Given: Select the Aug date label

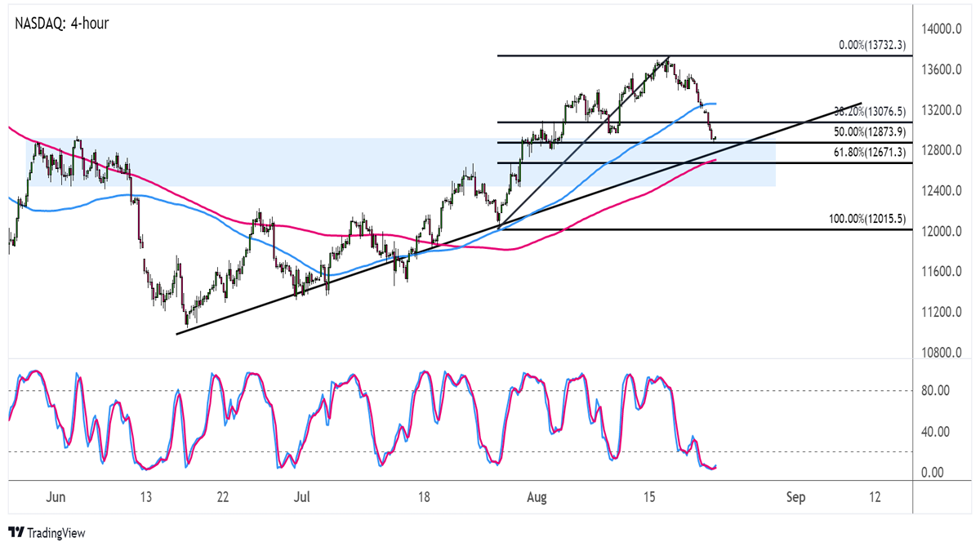Looking at the screenshot, I should (537, 497).
